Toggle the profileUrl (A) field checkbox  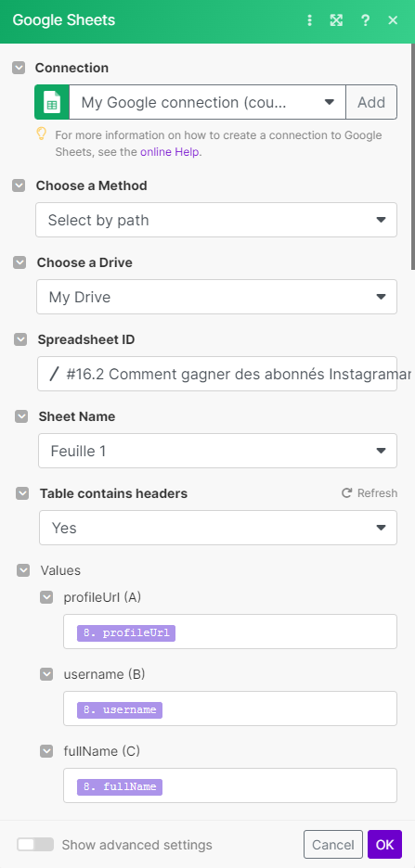coord(46,597)
